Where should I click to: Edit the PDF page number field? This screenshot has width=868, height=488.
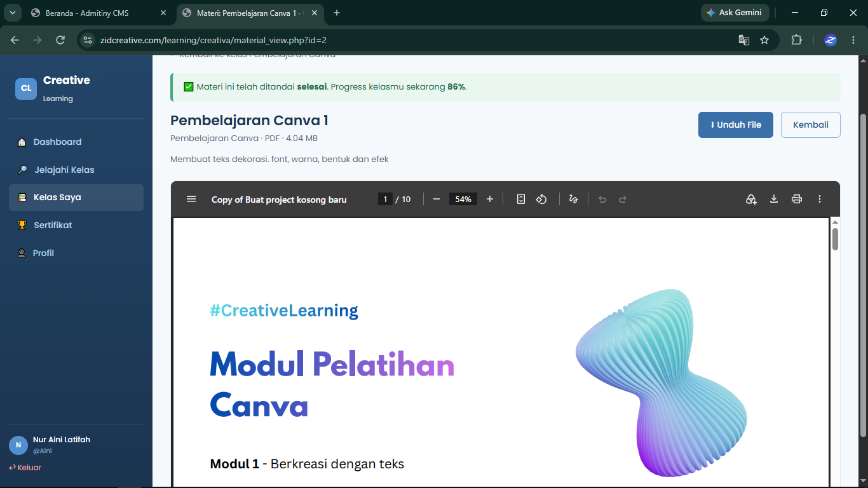pos(385,199)
